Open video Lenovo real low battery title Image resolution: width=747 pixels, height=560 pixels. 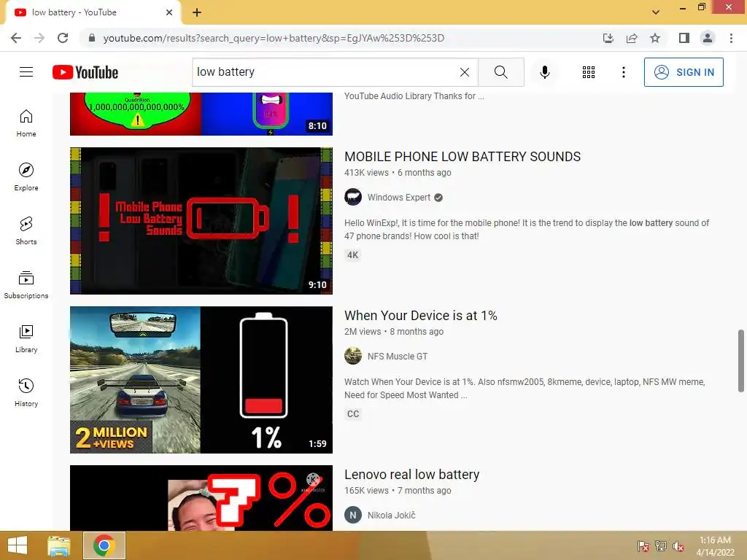click(x=411, y=475)
